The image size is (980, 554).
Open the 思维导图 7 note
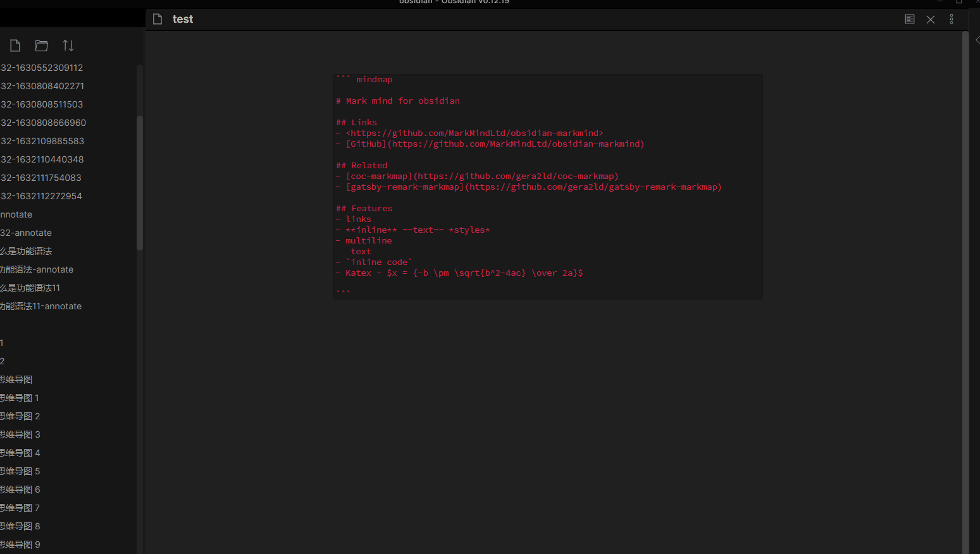click(x=20, y=508)
